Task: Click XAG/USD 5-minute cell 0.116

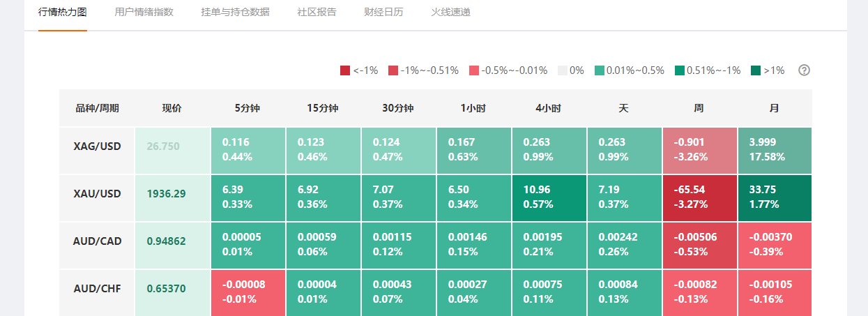Action: [248, 151]
